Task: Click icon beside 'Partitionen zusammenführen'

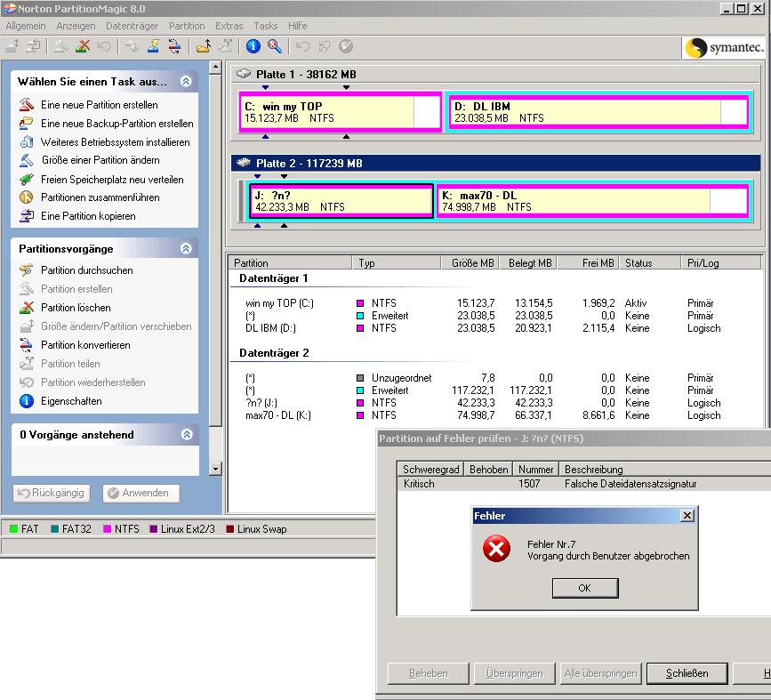Action: 27,197
